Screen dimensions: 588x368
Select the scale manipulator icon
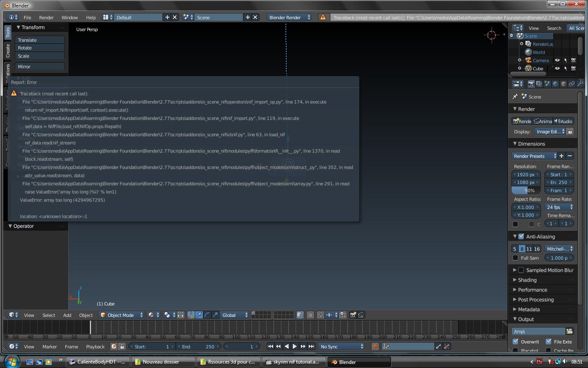tap(215, 315)
